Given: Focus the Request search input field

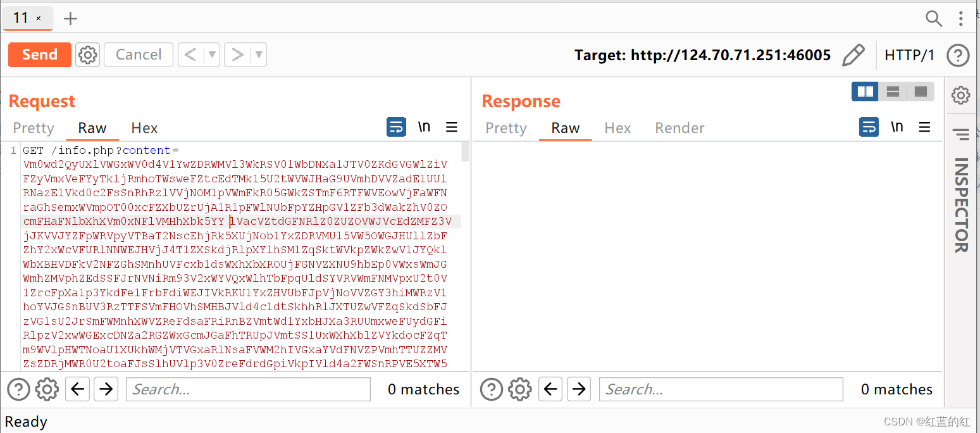Looking at the screenshot, I should pos(248,389).
